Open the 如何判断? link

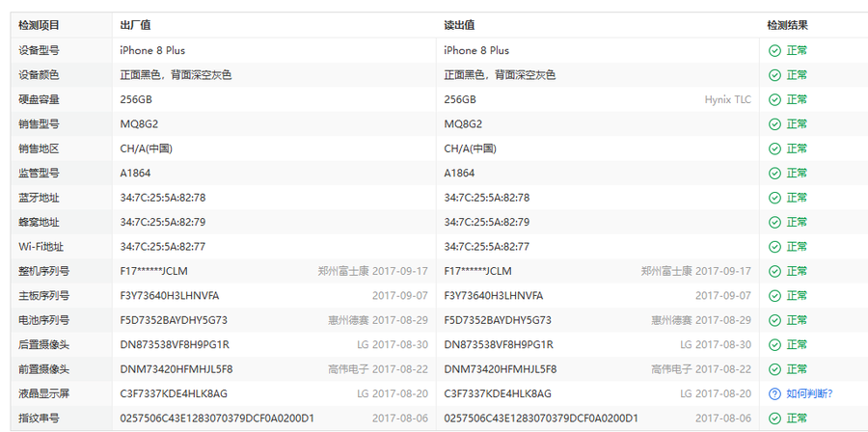click(809, 393)
